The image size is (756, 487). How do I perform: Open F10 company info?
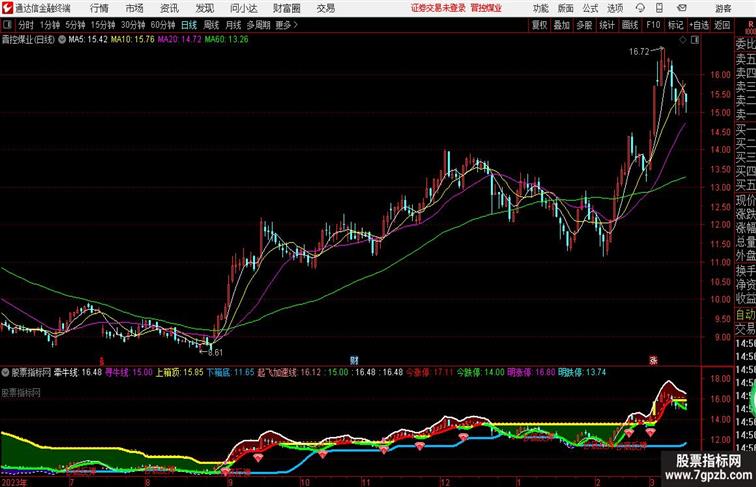point(653,25)
